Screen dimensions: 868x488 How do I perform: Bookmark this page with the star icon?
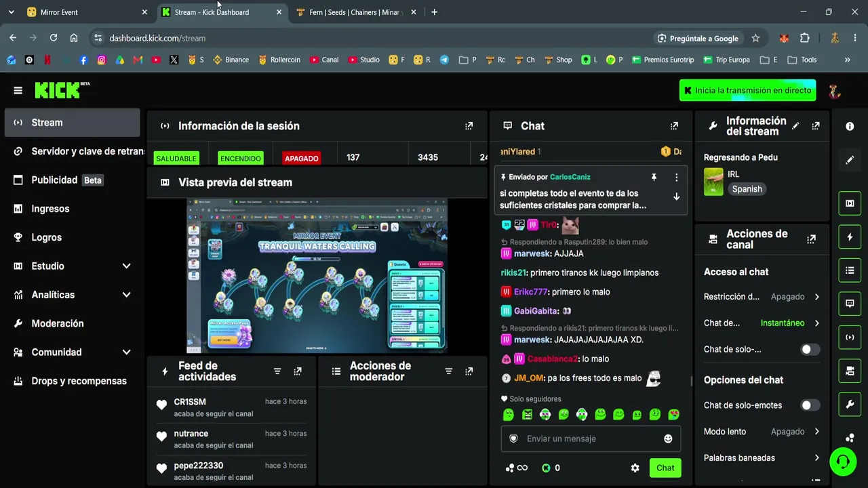[x=755, y=38]
